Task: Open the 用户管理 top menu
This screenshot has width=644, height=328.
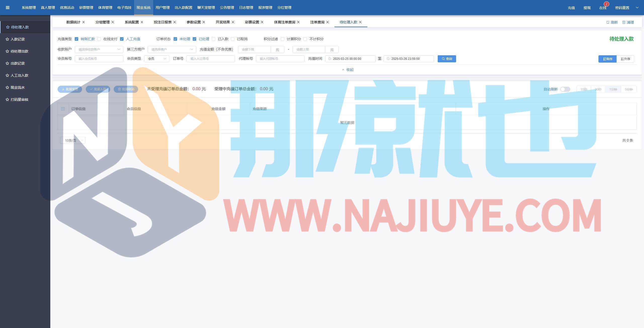Action: [163, 8]
